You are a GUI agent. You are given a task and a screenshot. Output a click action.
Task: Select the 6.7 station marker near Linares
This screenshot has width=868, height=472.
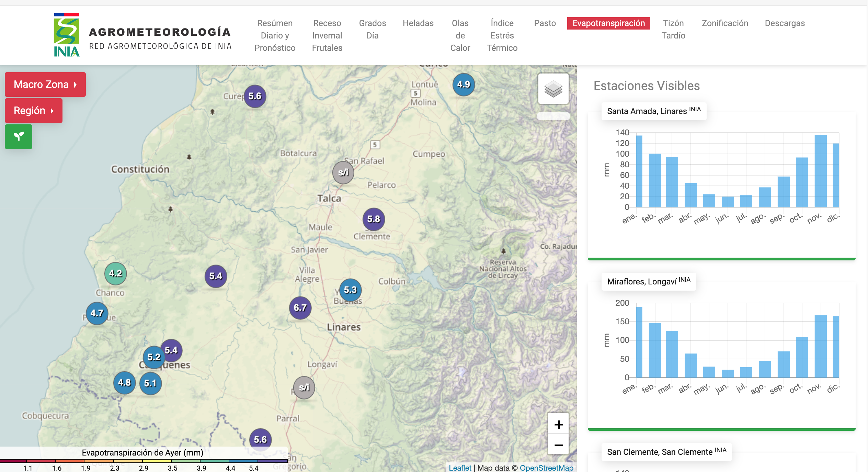point(300,308)
